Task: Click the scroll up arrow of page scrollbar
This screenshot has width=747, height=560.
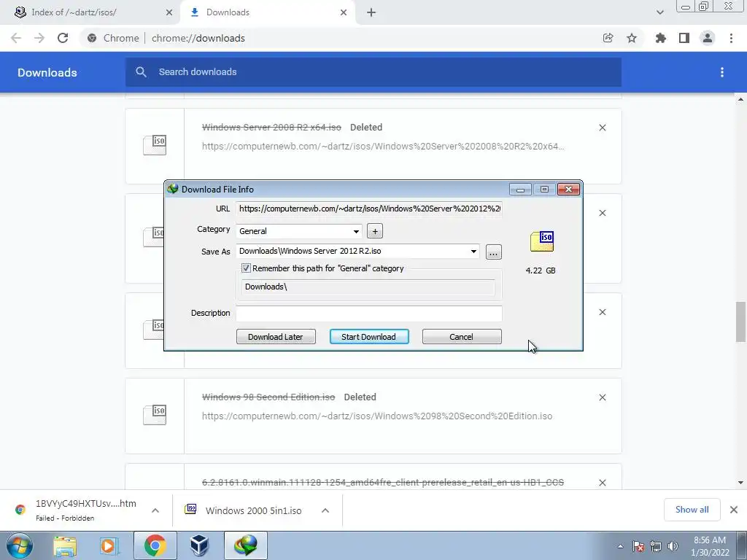Action: pos(740,99)
